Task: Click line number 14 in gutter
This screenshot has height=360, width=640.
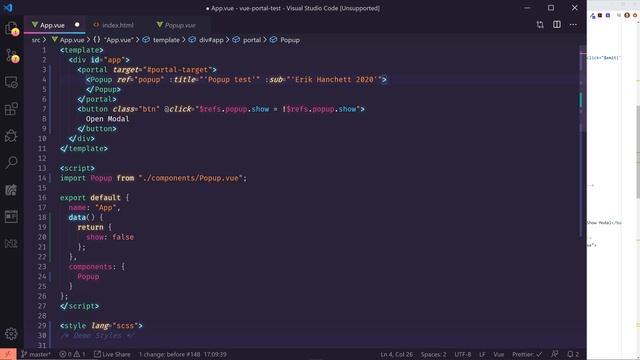Action: point(42,178)
